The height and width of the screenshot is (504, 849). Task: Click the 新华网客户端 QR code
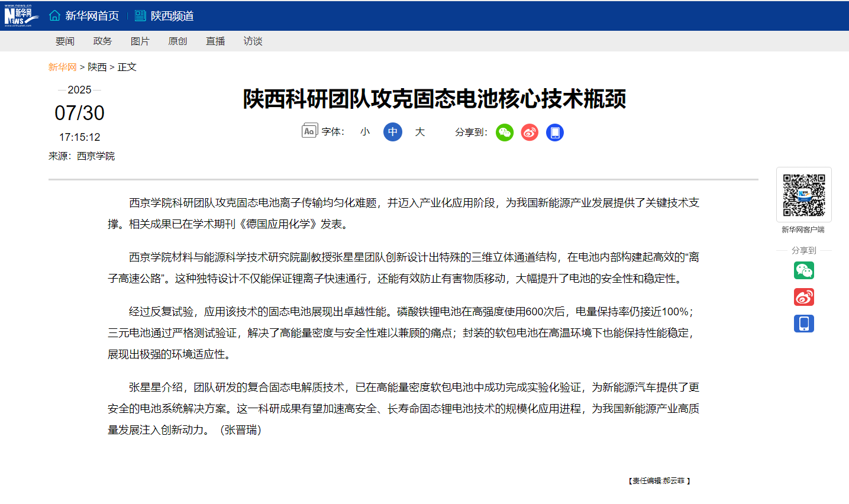click(804, 195)
